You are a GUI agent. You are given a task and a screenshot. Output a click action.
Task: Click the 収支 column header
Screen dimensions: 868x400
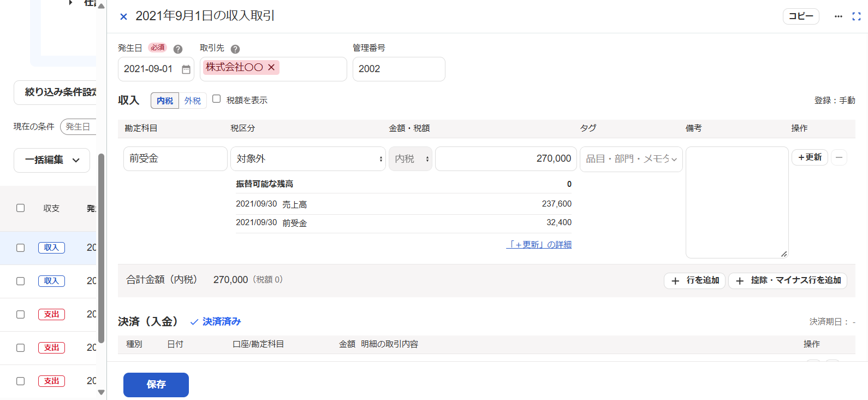pos(51,208)
